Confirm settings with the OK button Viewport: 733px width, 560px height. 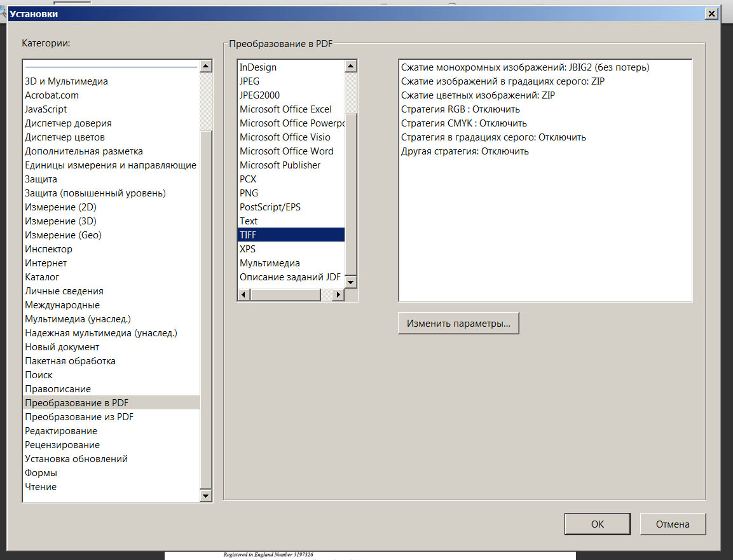[x=597, y=524]
